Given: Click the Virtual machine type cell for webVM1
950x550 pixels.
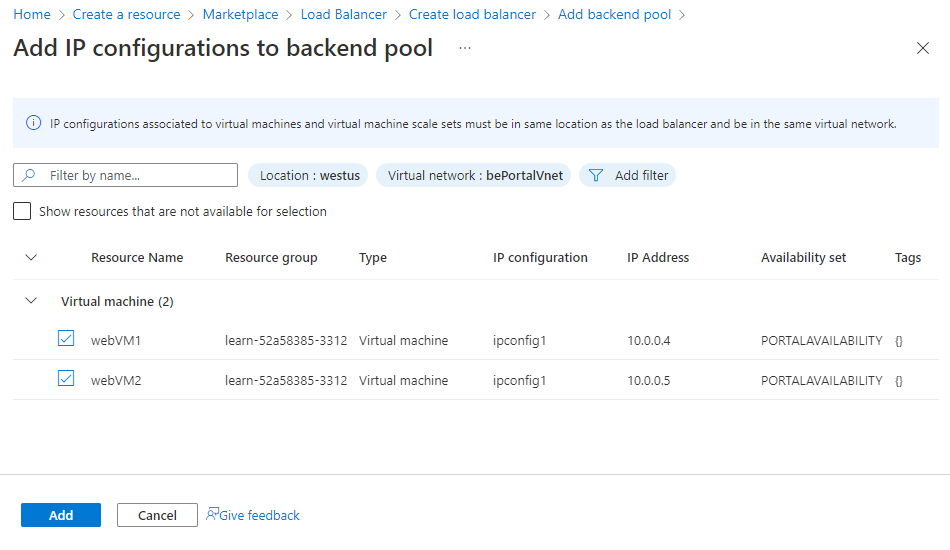Looking at the screenshot, I should [x=404, y=340].
